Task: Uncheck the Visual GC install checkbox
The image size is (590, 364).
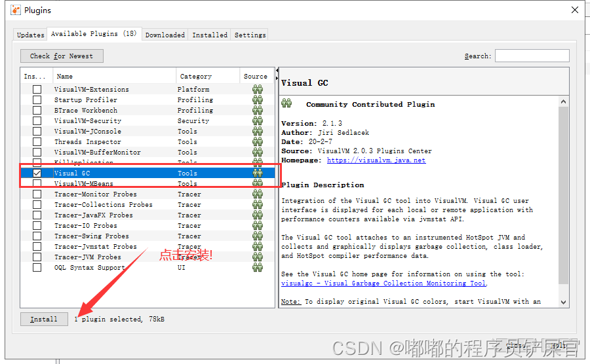Action: tap(37, 173)
